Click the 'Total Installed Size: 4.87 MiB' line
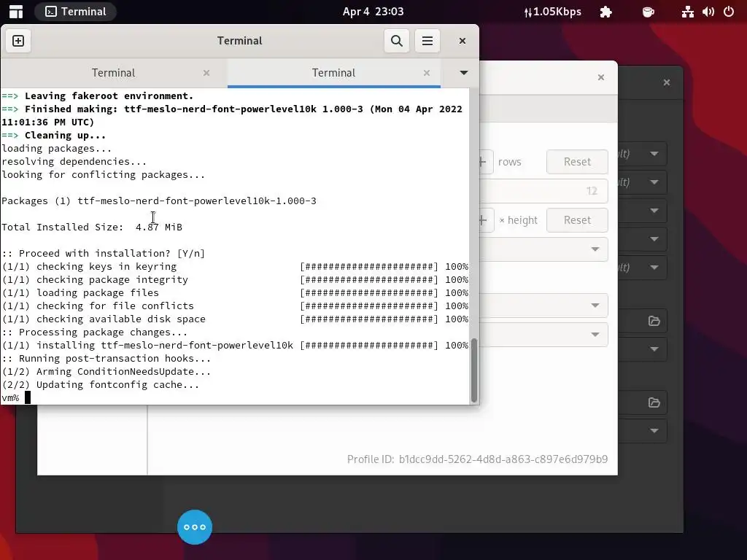 (92, 227)
